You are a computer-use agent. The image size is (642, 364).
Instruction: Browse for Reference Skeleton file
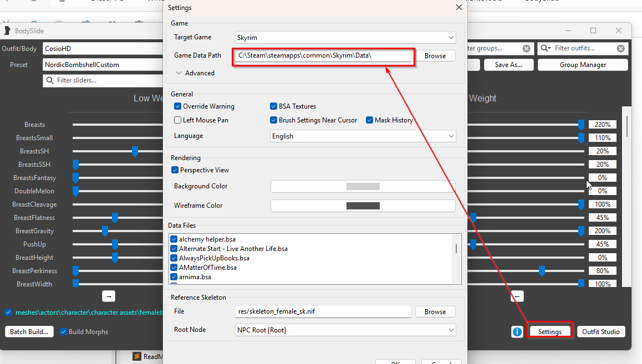click(x=435, y=312)
